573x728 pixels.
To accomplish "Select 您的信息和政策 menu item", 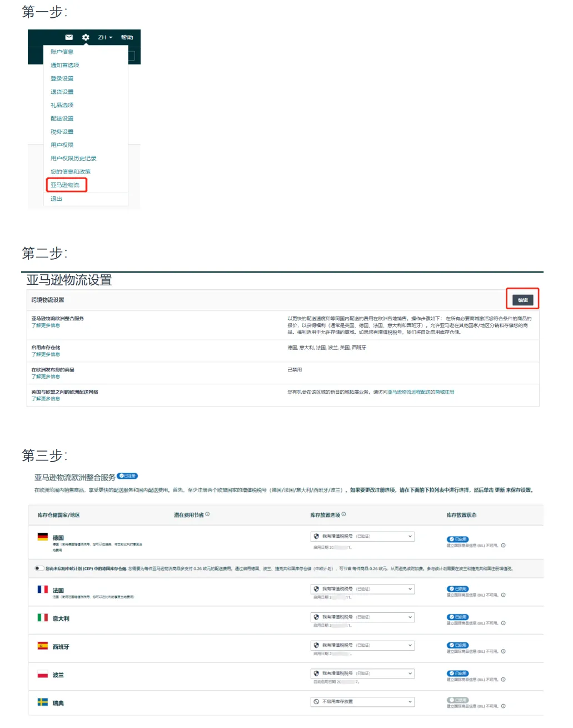I will pyautogui.click(x=71, y=172).
